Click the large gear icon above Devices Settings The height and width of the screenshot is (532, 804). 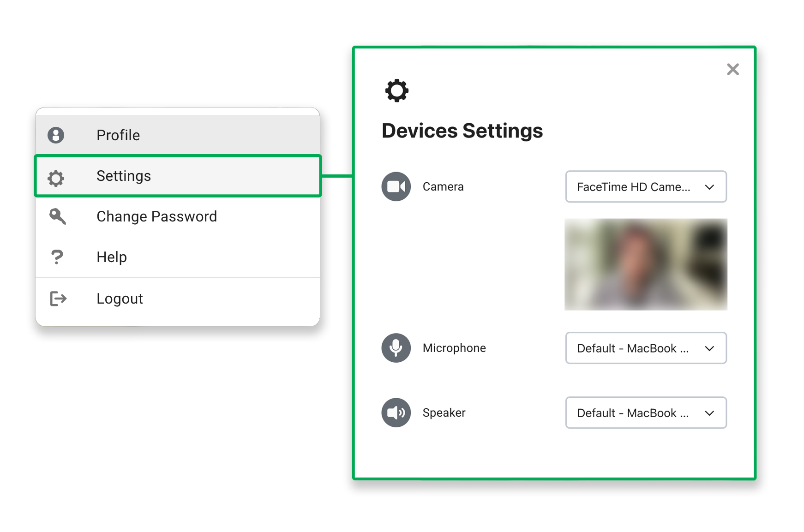coord(396,90)
